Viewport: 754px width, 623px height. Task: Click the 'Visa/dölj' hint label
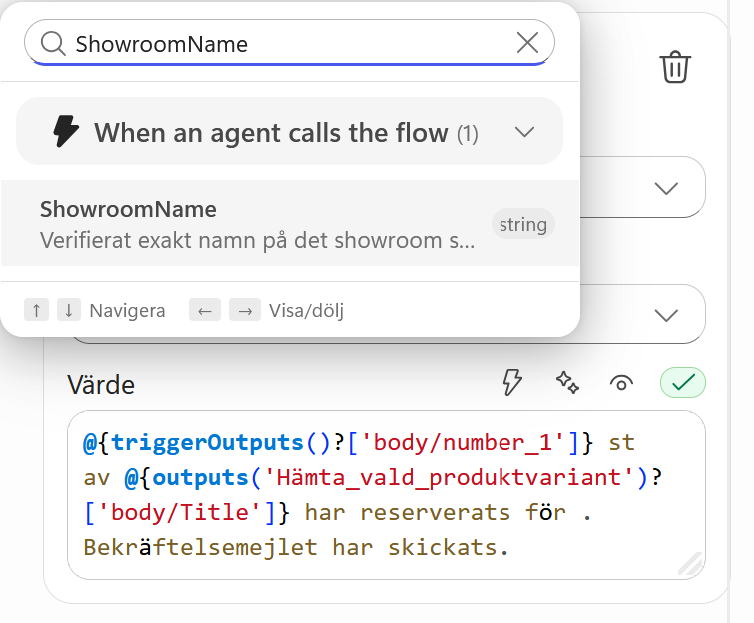(x=306, y=311)
